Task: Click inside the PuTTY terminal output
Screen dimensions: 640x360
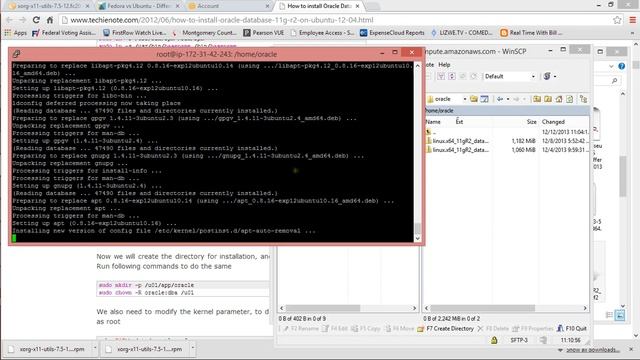Action: 212,152
